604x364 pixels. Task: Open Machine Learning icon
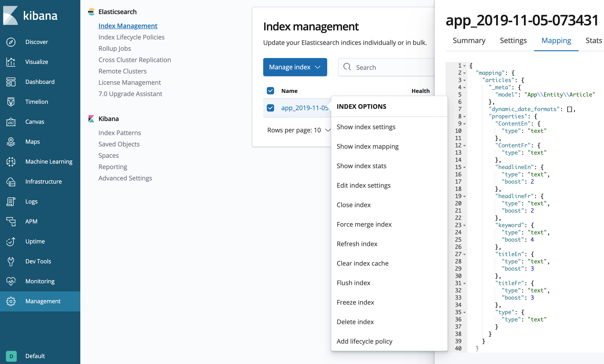(x=11, y=162)
